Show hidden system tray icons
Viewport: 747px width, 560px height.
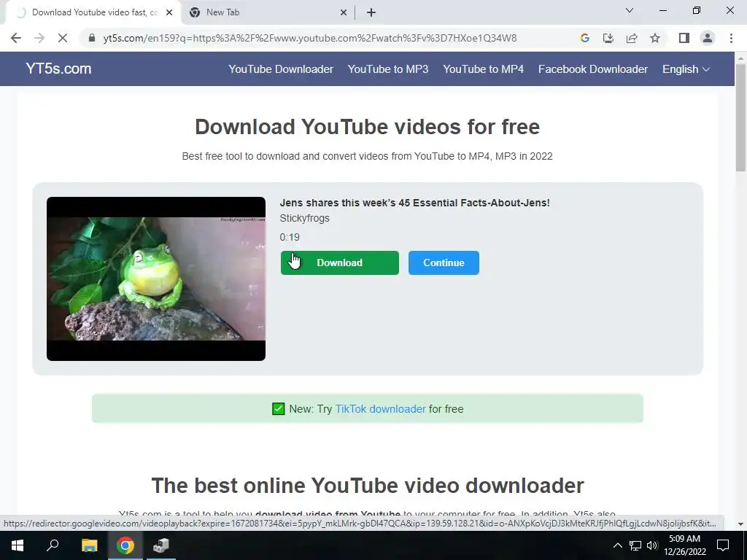pyautogui.click(x=617, y=545)
